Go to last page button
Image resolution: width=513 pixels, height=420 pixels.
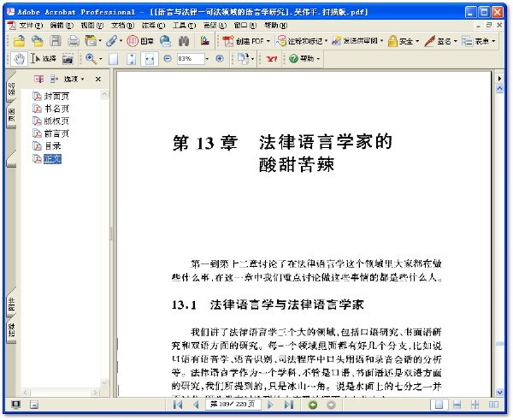tap(289, 405)
